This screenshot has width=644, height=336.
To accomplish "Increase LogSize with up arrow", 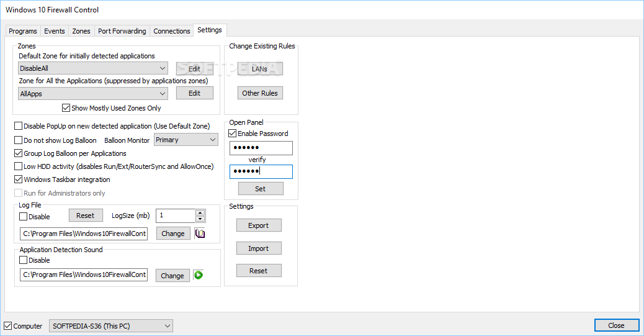I will click(200, 212).
